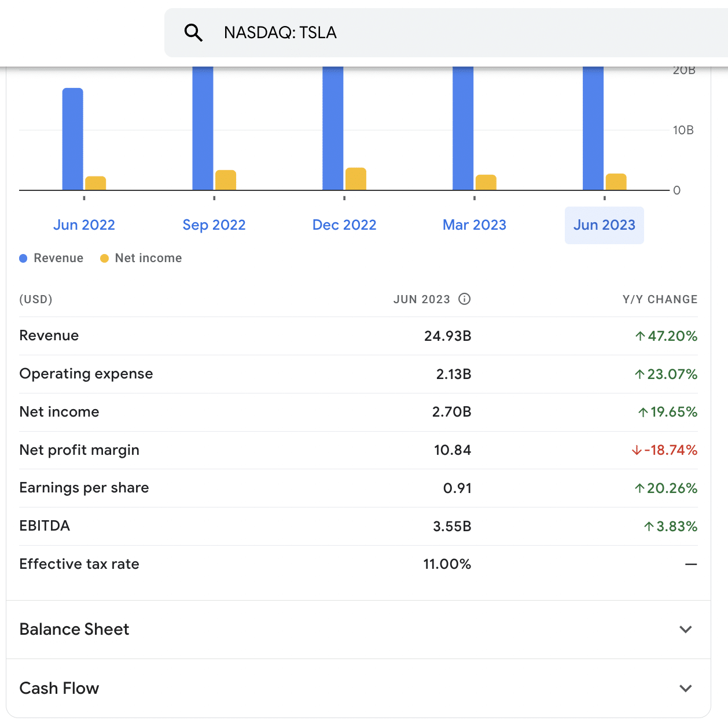
Task: Expand the Cash Flow section chevron
Action: point(686,689)
